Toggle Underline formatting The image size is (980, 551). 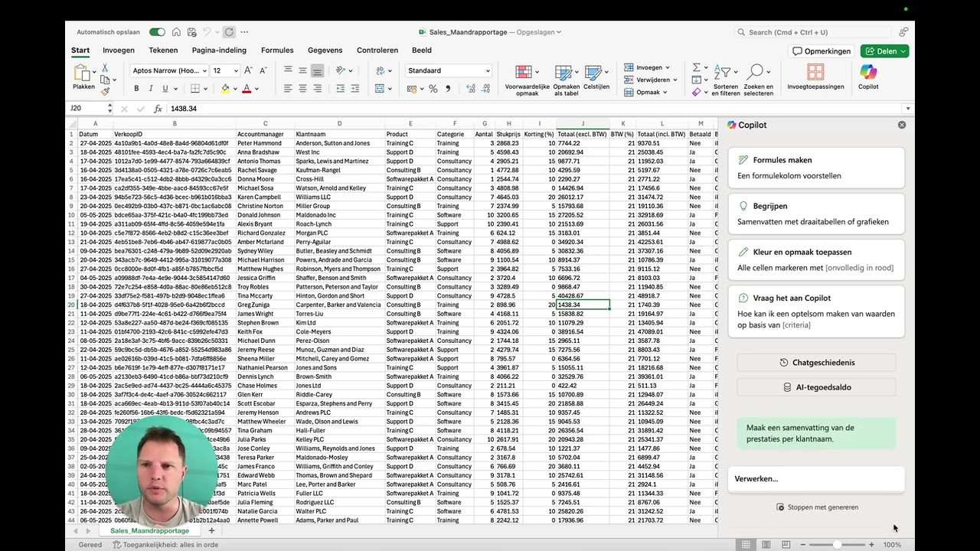coord(165,89)
